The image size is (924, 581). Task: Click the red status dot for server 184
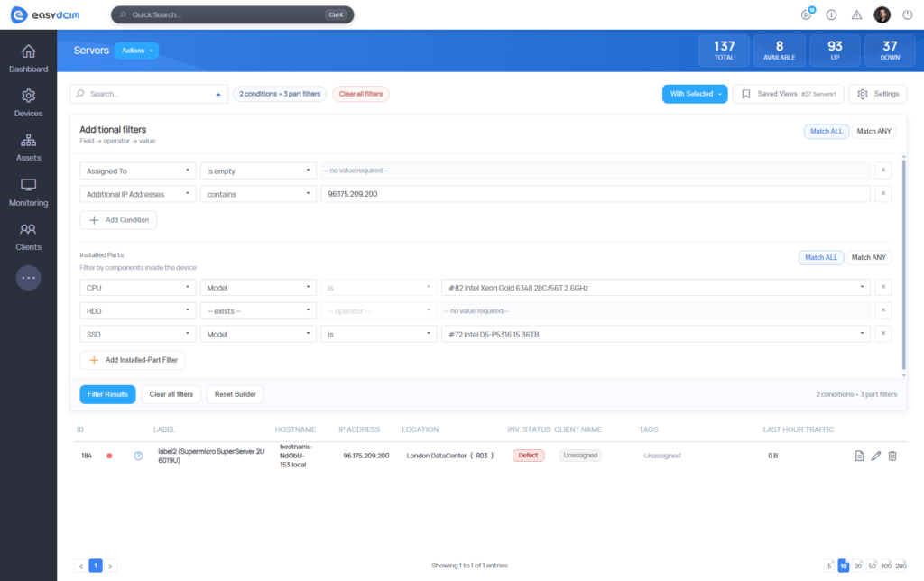tap(109, 456)
